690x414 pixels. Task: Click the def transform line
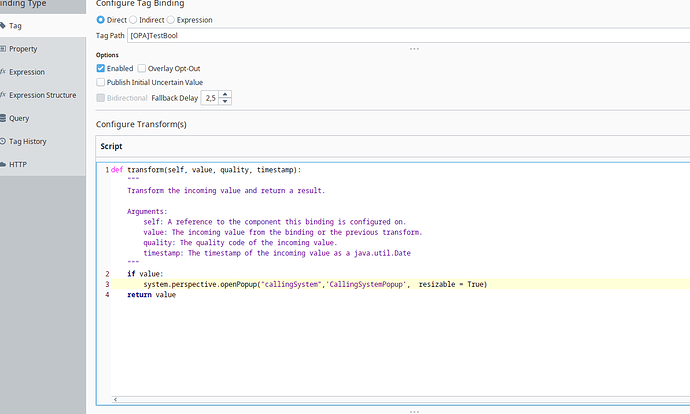[206, 170]
